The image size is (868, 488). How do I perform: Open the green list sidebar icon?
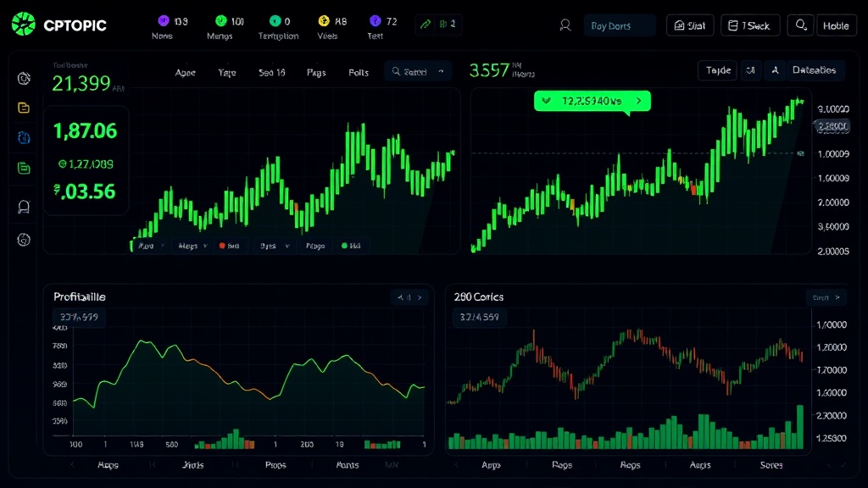point(24,169)
